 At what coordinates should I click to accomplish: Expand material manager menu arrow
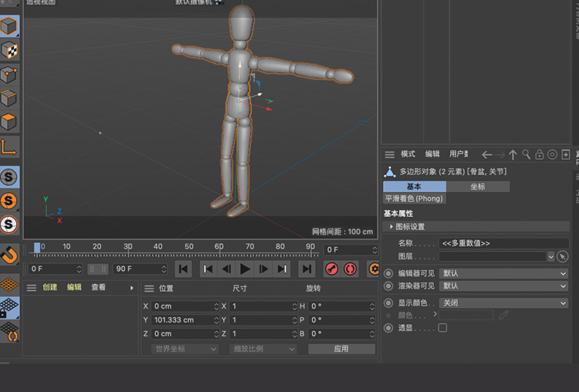[x=132, y=288]
